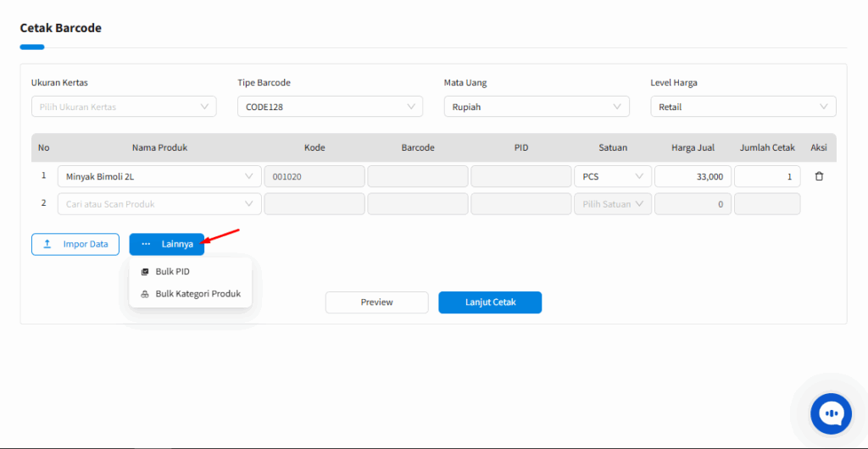Screen dimensions: 868x449
Task: Click the Preview button
Action: [x=376, y=302]
